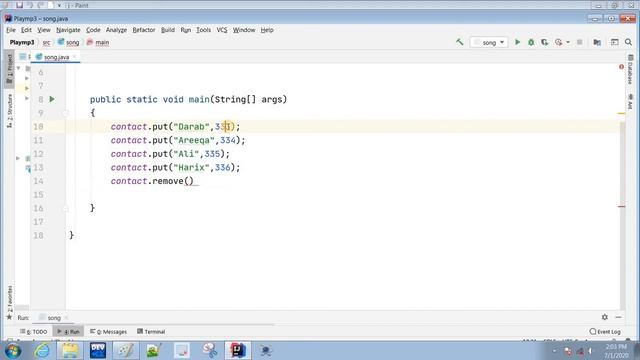Open the File menu
The image size is (640, 360).
pyautogui.click(x=11, y=30)
